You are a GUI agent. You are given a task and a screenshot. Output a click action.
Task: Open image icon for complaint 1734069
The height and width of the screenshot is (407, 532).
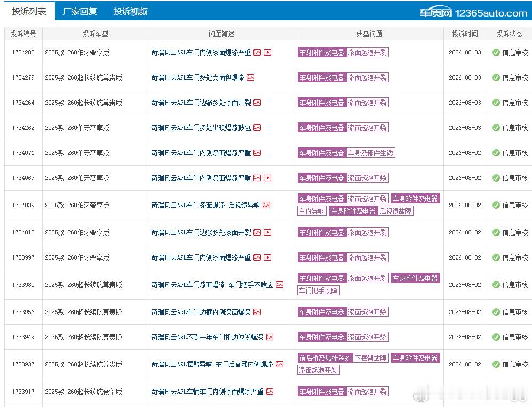click(x=257, y=178)
